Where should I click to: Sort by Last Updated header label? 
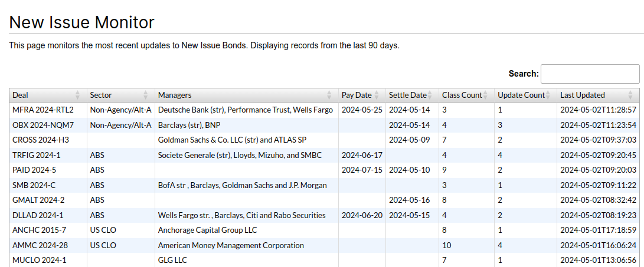tap(582, 95)
